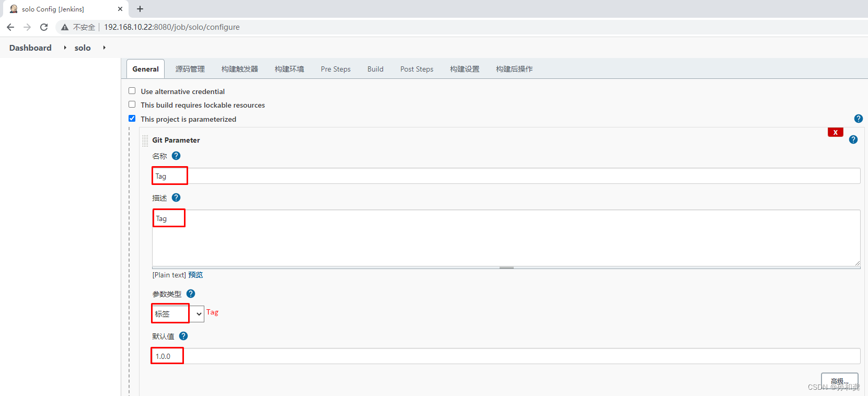Reload the Jenkins configure page
The width and height of the screenshot is (868, 396).
[44, 27]
